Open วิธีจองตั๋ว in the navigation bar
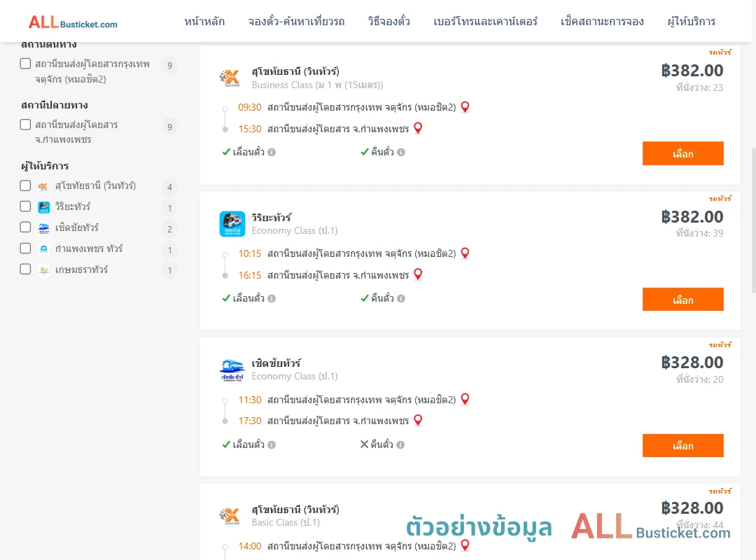Screen dimensions: 756x560 (388, 21)
